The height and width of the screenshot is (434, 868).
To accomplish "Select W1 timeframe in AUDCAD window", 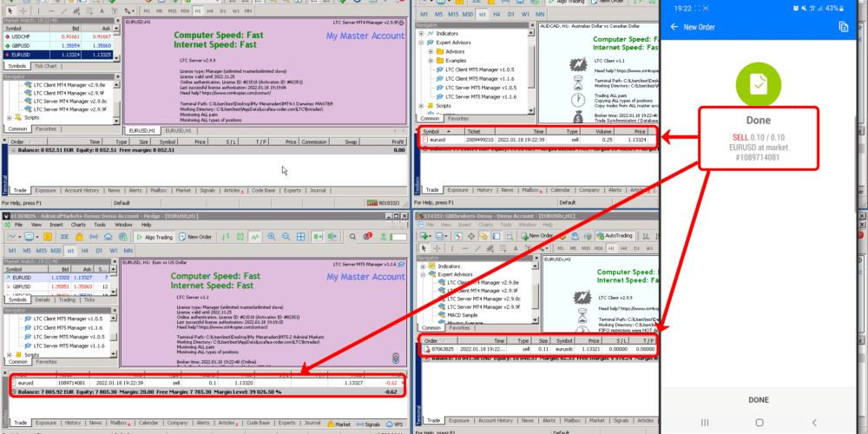I will [525, 15].
